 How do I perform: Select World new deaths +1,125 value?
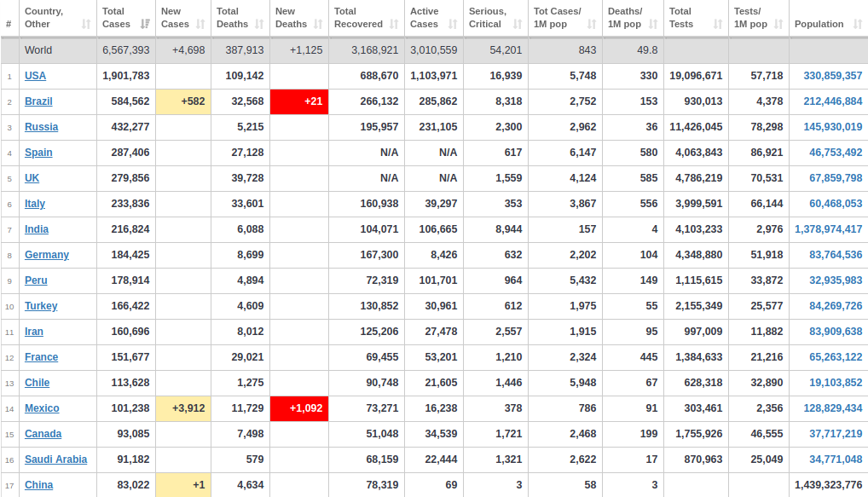306,50
